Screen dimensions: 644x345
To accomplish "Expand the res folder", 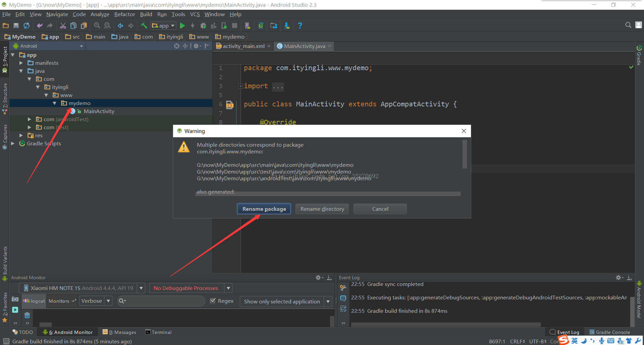I will [x=21, y=135].
